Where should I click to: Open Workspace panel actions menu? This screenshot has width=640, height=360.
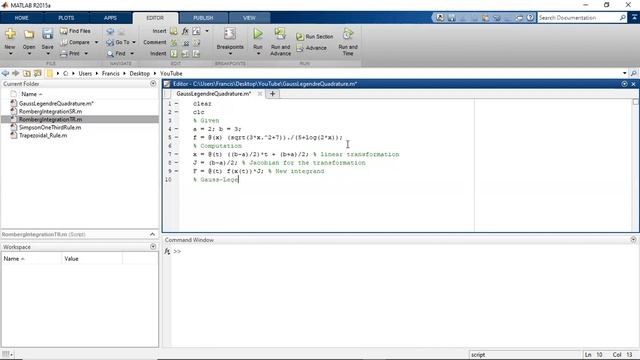pyautogui.click(x=153, y=247)
